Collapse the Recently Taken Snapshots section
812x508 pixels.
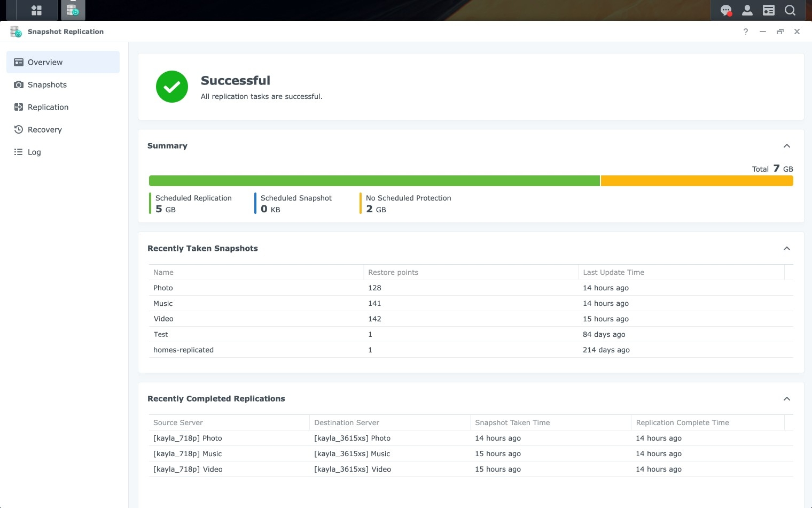click(x=786, y=248)
